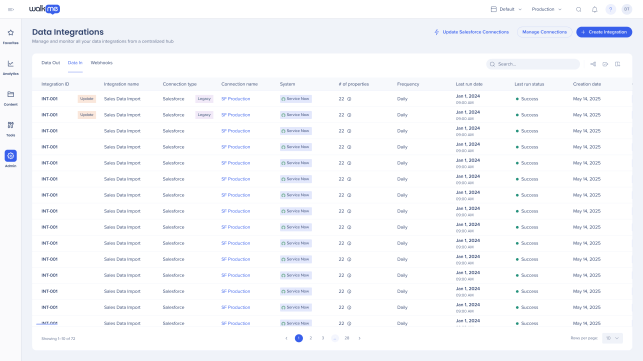643x361 pixels.
Task: Click the search magnifier in top bar
Action: (x=578, y=9)
